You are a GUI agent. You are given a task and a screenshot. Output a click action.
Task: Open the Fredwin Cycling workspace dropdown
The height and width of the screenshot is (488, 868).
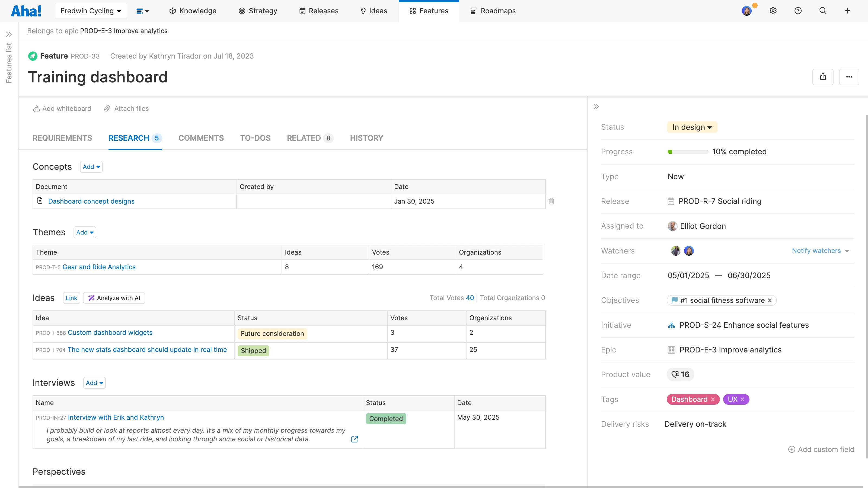tap(91, 11)
